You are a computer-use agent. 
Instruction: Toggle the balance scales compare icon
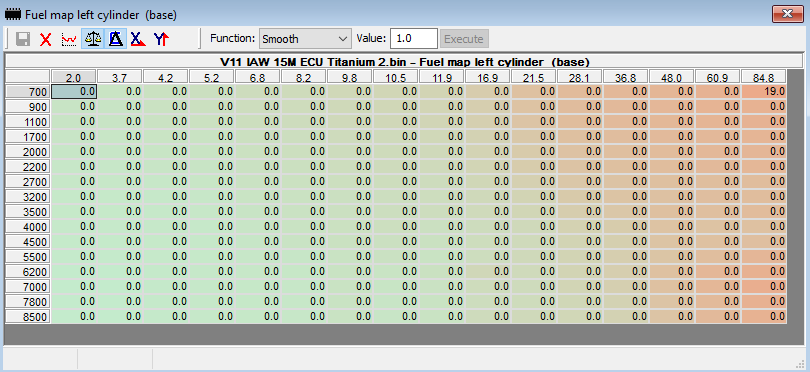92,39
